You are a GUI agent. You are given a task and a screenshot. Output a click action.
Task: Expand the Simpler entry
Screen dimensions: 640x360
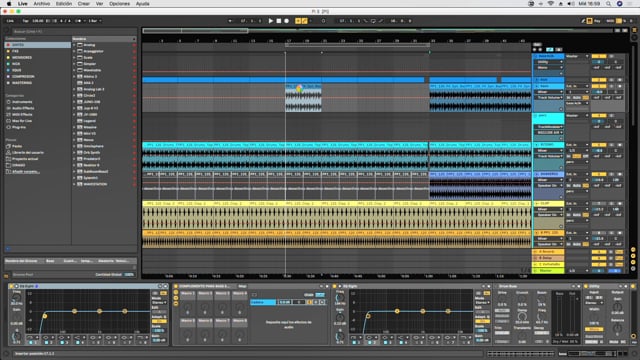(x=74, y=64)
